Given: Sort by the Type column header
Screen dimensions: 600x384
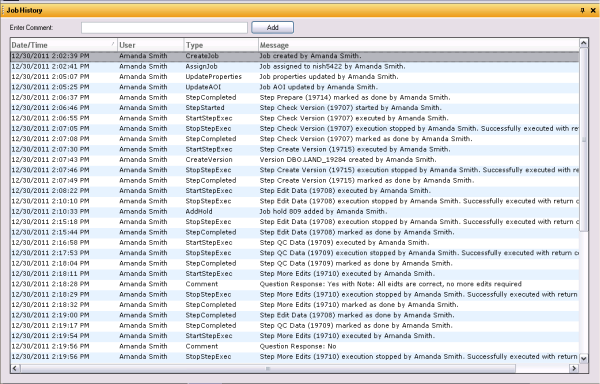Looking at the screenshot, I should [x=221, y=45].
